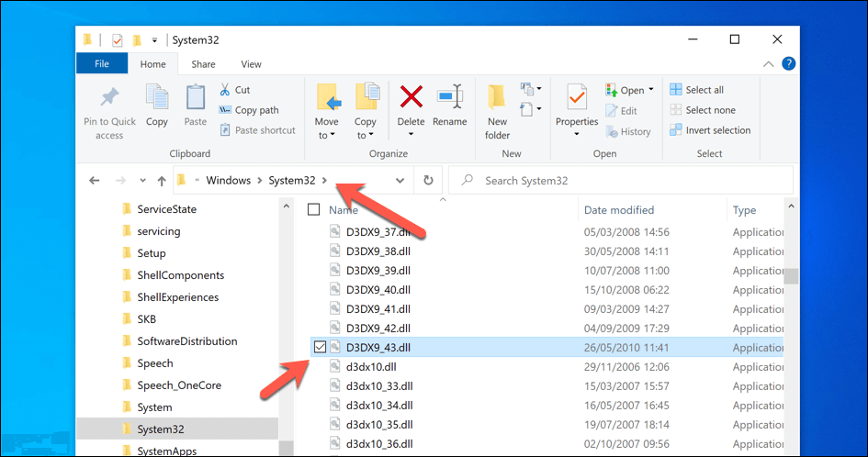
Task: Click Select all
Action: point(696,90)
